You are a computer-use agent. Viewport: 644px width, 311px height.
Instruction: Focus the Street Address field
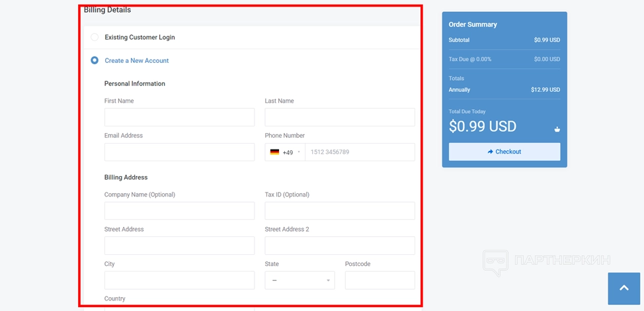tap(179, 245)
